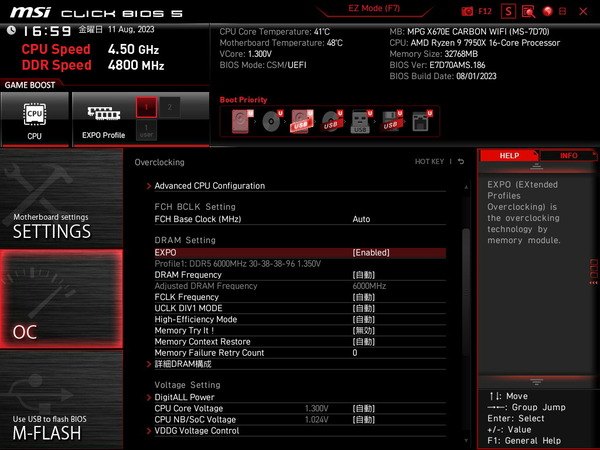Image resolution: width=600 pixels, height=450 pixels.
Task: Select EXPO profile 2
Action: 170,107
